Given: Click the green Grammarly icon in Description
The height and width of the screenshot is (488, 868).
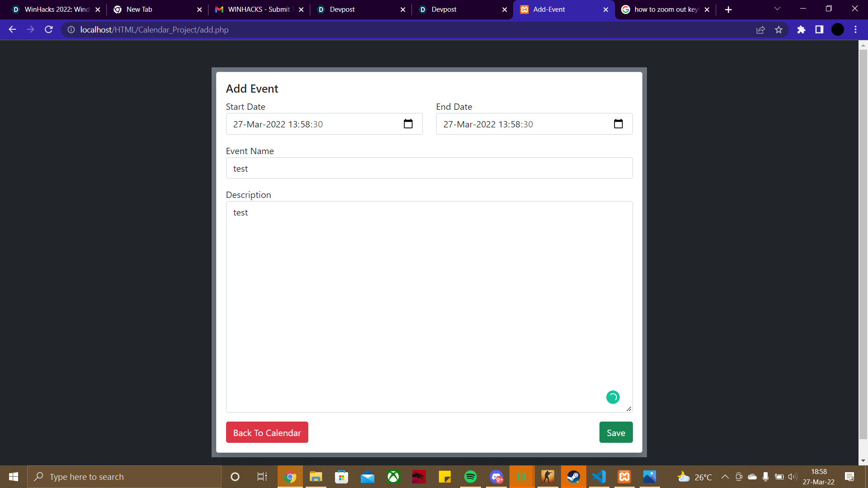Looking at the screenshot, I should pos(613,397).
